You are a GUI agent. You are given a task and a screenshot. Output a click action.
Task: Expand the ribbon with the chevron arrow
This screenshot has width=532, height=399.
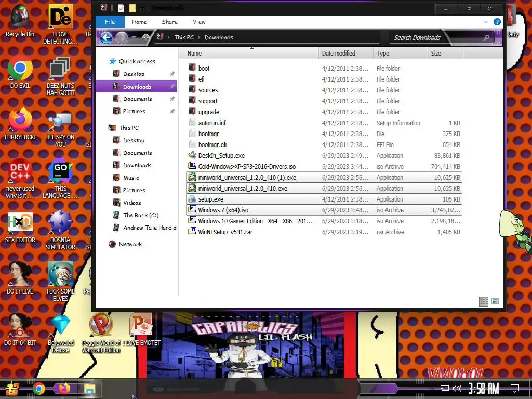(x=486, y=22)
